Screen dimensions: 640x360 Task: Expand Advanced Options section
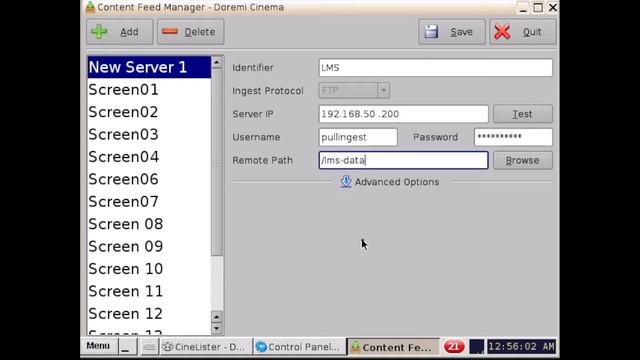pyautogui.click(x=390, y=182)
